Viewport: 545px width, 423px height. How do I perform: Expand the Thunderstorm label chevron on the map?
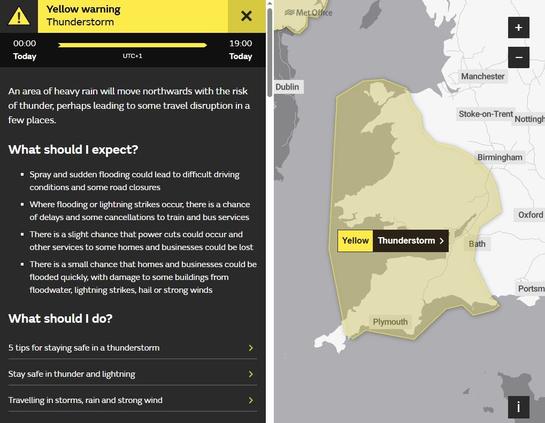442,241
